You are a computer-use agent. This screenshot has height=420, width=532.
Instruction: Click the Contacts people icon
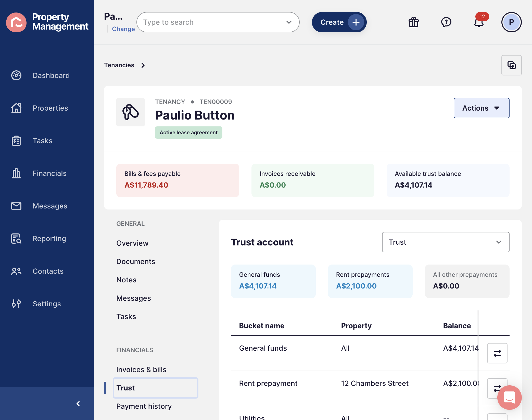click(16, 271)
